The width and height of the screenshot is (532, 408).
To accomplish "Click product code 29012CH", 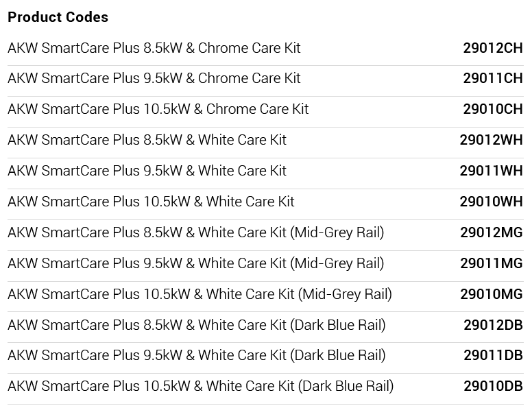I will [492, 48].
